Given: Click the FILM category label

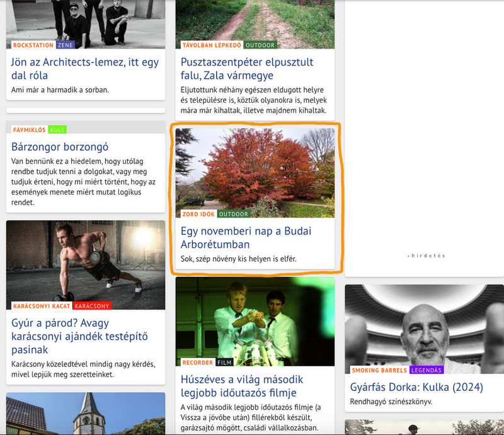Looking at the screenshot, I should pyautogui.click(x=224, y=362).
